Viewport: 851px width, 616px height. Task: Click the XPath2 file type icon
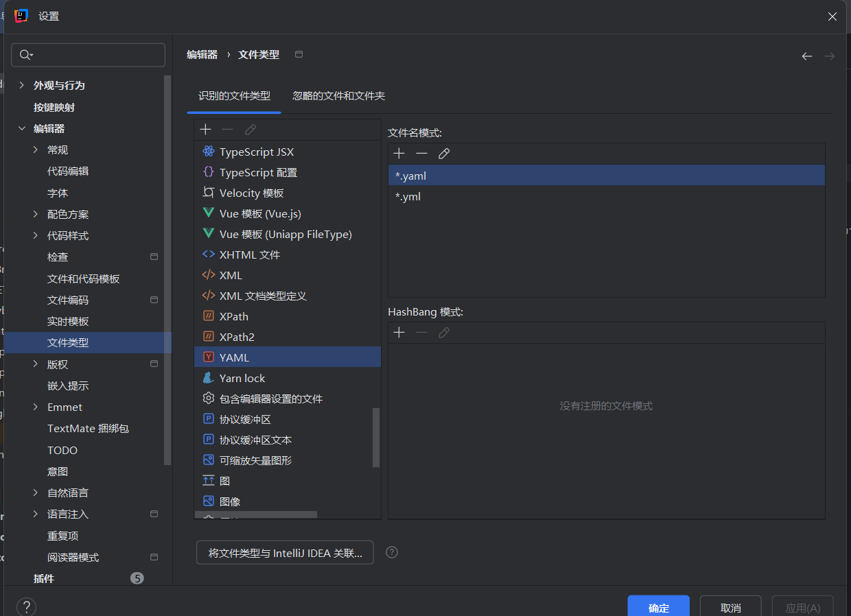pyautogui.click(x=209, y=337)
